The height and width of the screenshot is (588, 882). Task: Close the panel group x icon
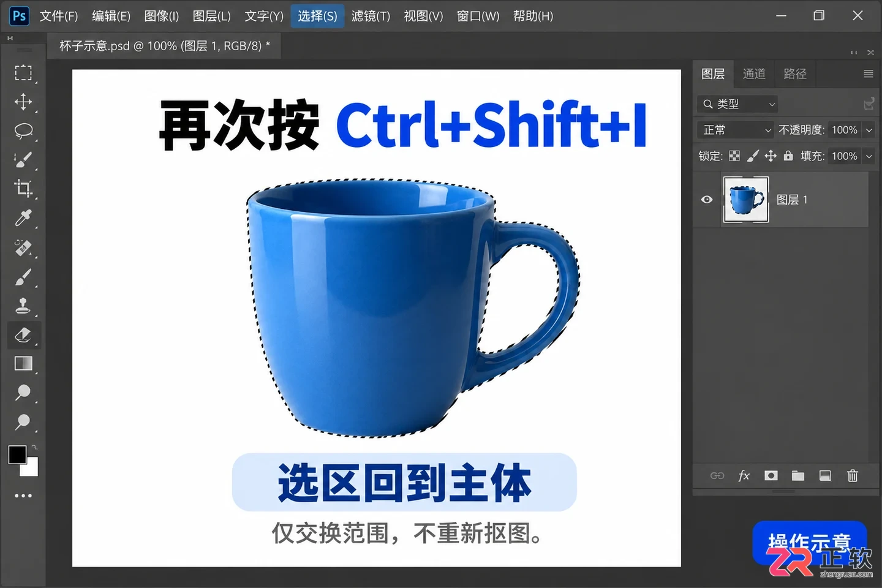click(x=870, y=53)
